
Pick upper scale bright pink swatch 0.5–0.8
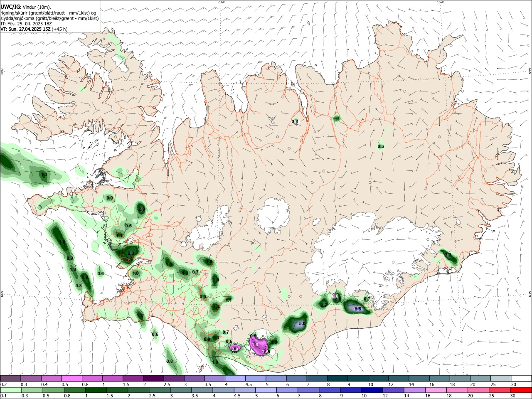click(71, 379)
